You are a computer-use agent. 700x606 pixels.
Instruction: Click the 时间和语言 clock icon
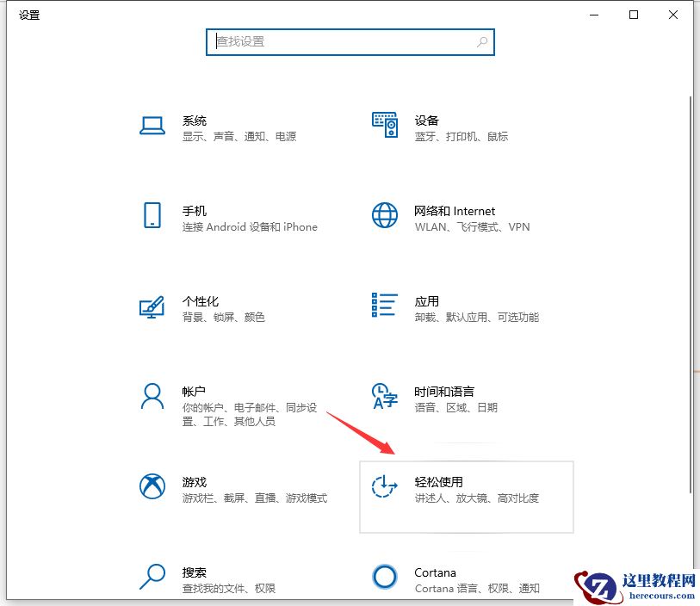(384, 398)
